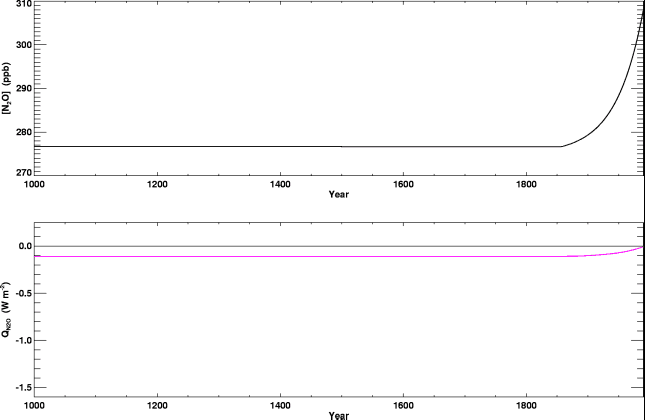This screenshot has width=645, height=420.
Task: Click the 1400 tick label on bottom plot x-axis
Action: 280,406
